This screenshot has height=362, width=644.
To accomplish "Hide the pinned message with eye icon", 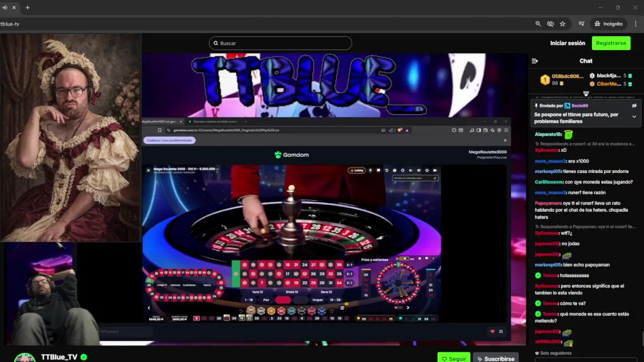I will tap(634, 106).
